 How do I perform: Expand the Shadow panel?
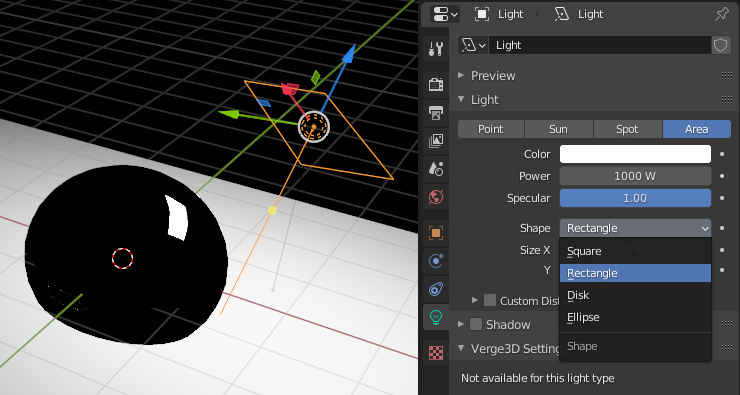461,324
